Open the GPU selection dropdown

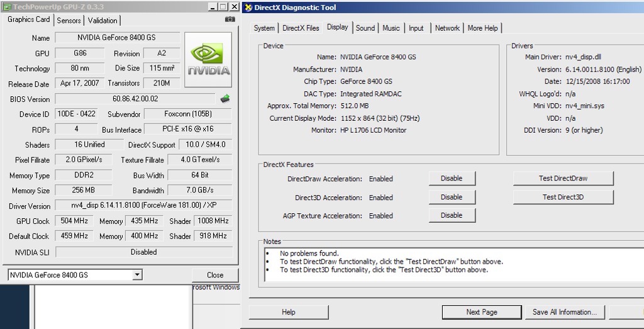click(x=137, y=275)
